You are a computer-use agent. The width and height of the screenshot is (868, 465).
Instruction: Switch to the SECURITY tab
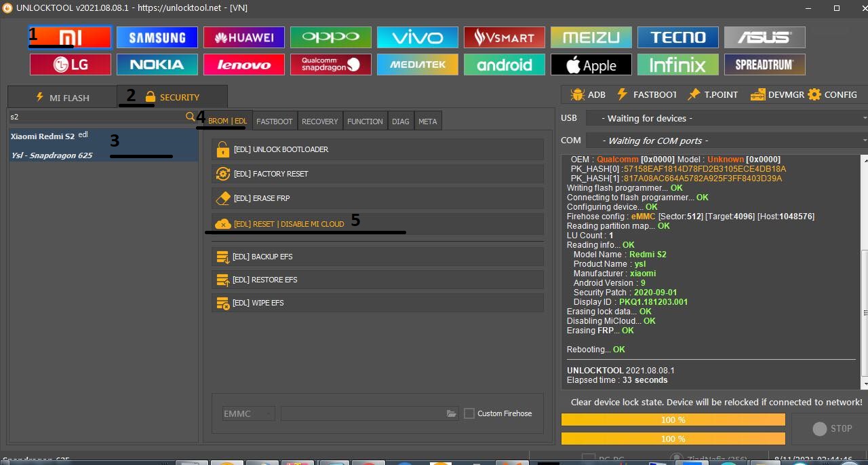[172, 97]
